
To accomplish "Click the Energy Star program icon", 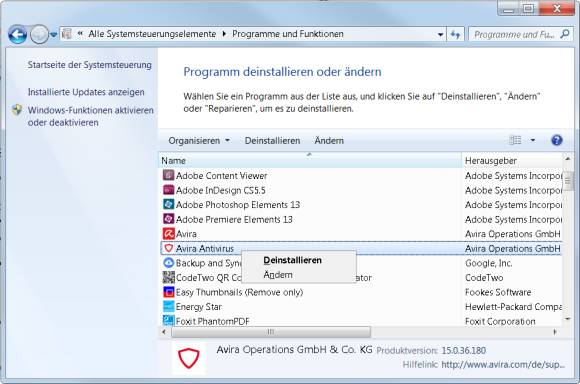I will tap(168, 306).
